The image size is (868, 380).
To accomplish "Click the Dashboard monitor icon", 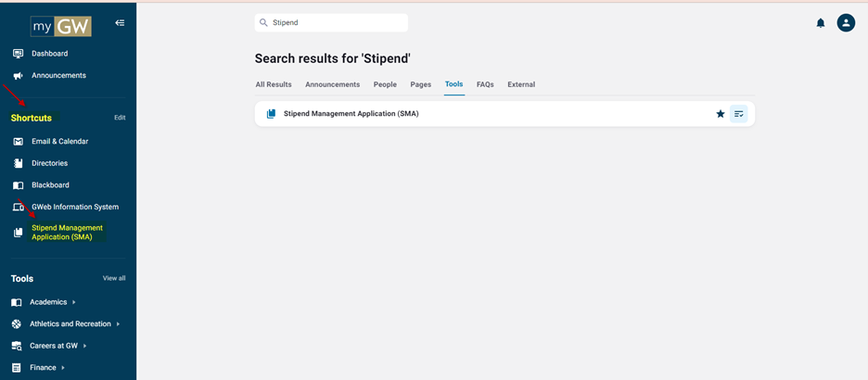I will [18, 54].
